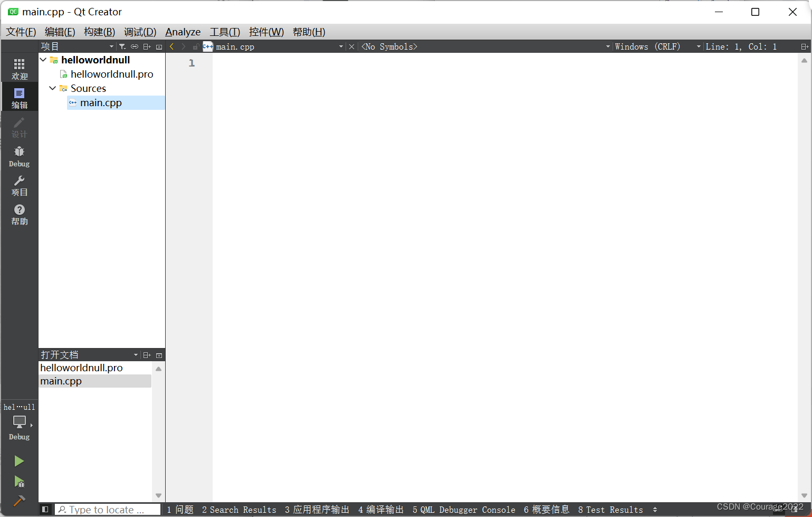Select the helloworldnull project root
This screenshot has height=517, width=812.
point(95,60)
